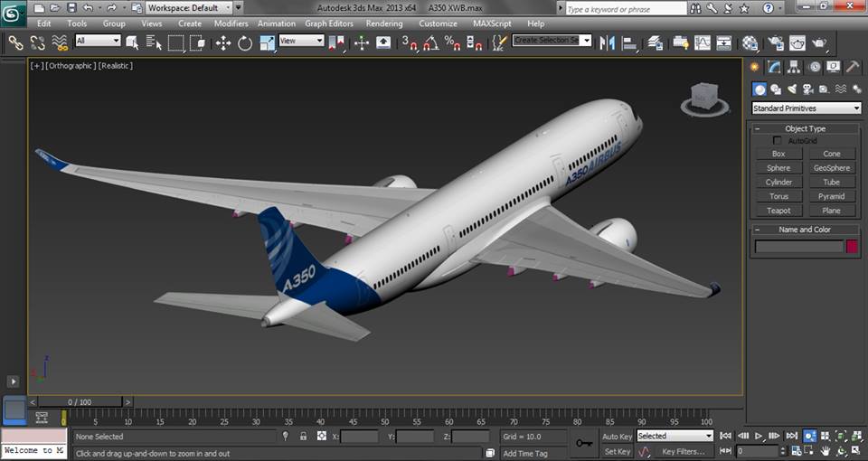Pick the Rectangular Selection Region tool
Screen dimensions: 868x461
175,42
